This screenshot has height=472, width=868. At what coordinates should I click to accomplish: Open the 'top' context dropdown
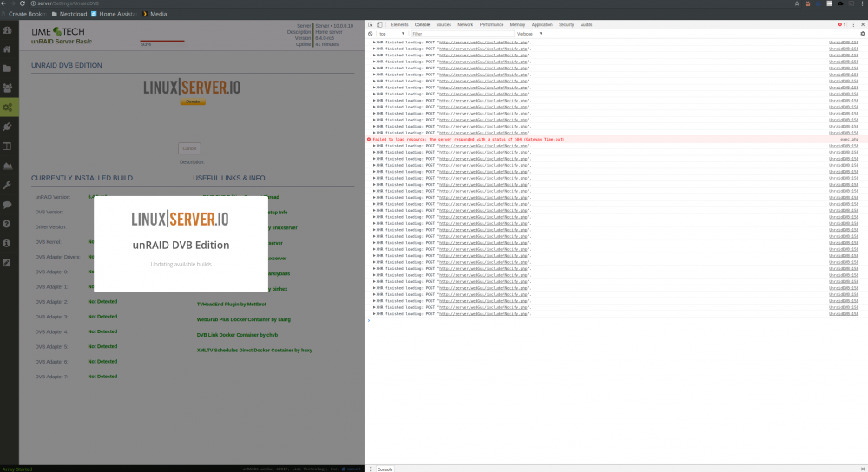pyautogui.click(x=392, y=34)
